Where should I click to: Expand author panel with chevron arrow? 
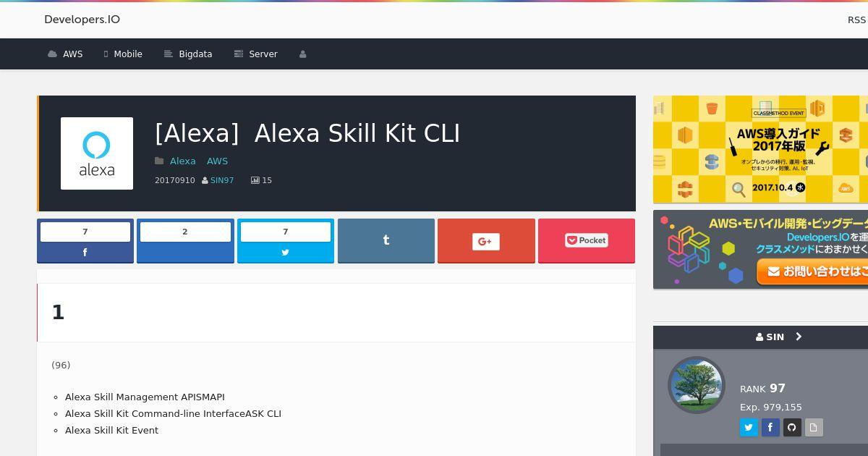(x=799, y=337)
